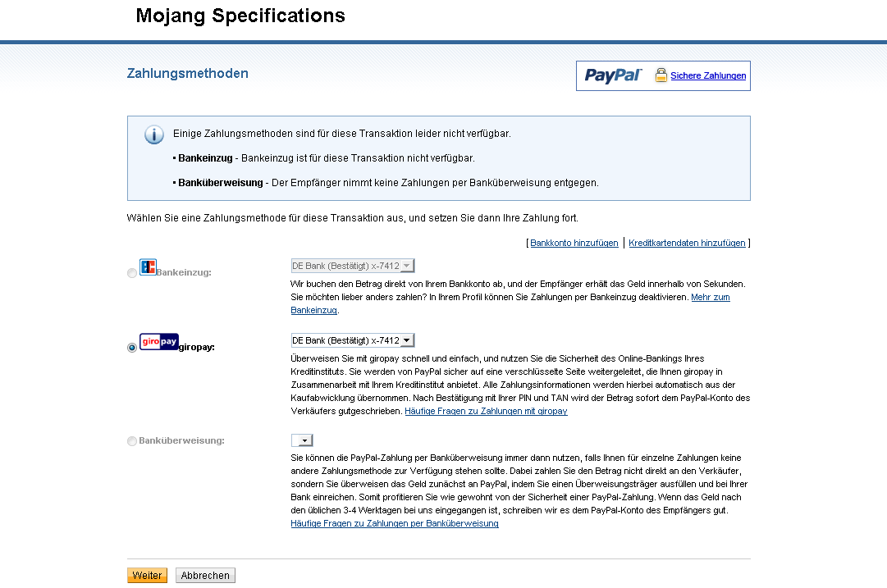Image resolution: width=887 pixels, height=588 pixels.
Task: Click the Zahlungsmethoden heading
Action: point(188,74)
